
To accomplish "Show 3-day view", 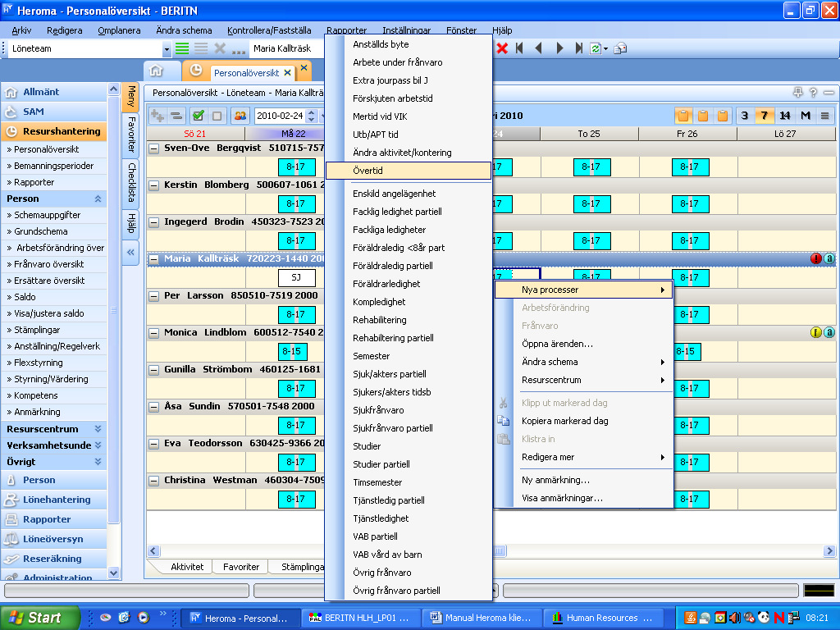I will click(x=744, y=115).
